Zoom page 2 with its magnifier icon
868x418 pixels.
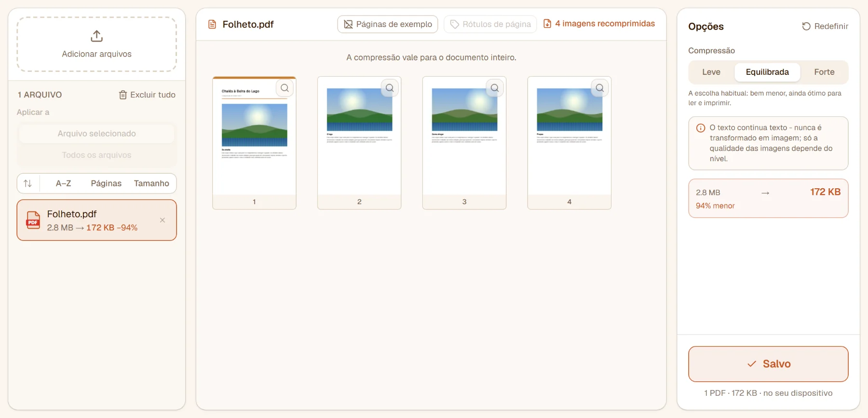click(x=390, y=88)
